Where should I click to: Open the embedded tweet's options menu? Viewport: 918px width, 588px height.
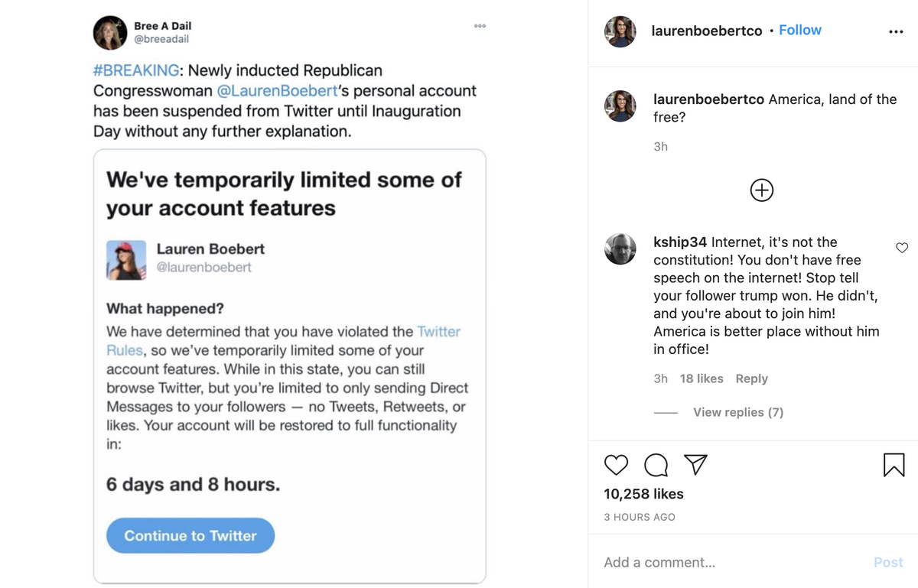(480, 26)
